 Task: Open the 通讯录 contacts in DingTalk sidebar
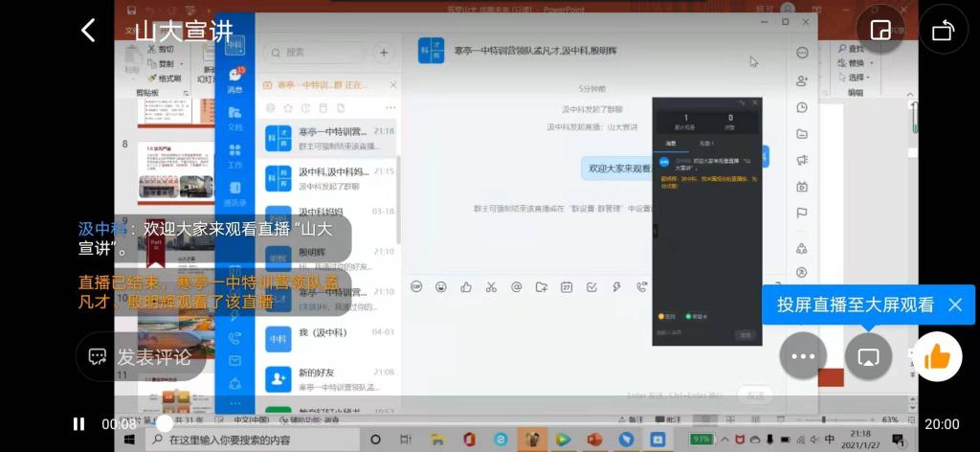[235, 193]
